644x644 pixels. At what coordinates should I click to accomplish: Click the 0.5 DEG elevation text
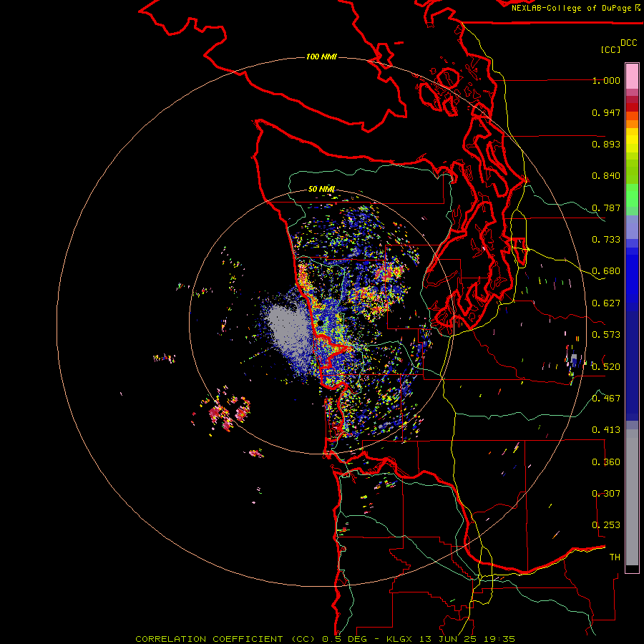tap(344, 639)
